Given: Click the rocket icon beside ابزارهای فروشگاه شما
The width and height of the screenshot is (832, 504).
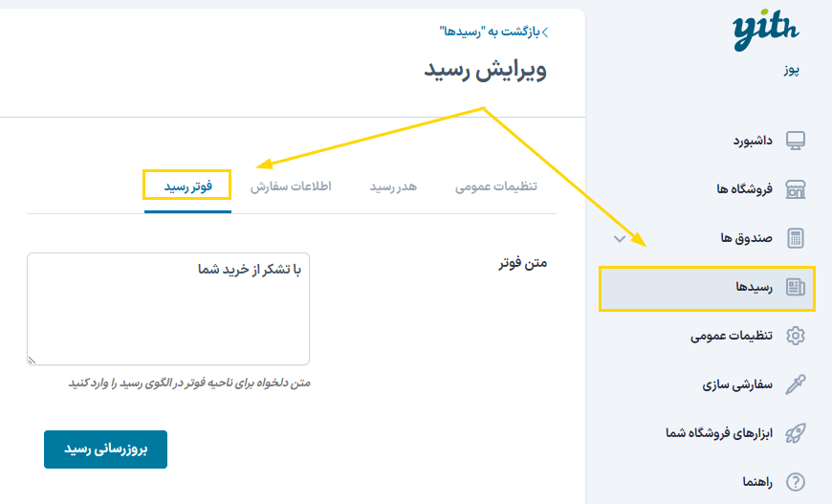Looking at the screenshot, I should click(x=796, y=433).
